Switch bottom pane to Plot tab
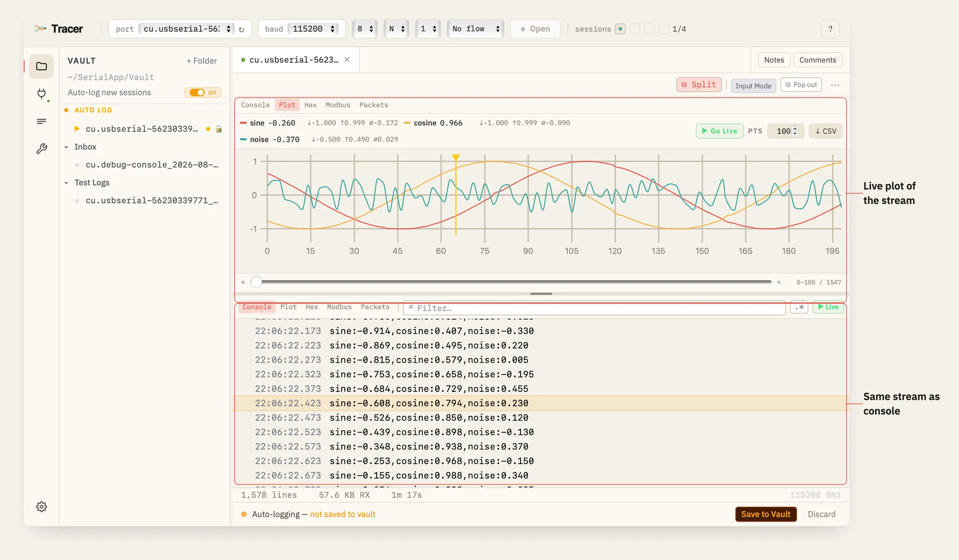The width and height of the screenshot is (959, 560). [288, 307]
